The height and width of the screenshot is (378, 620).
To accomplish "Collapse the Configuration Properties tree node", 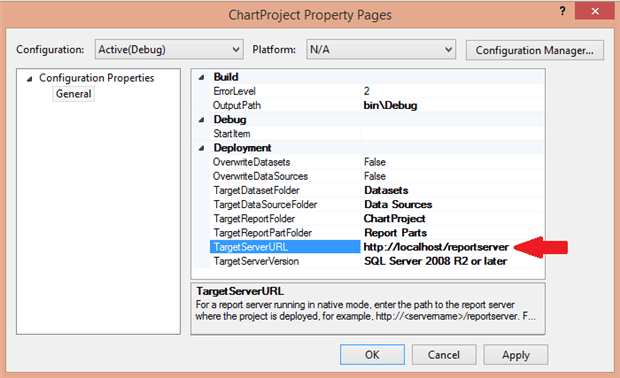I will [x=29, y=79].
